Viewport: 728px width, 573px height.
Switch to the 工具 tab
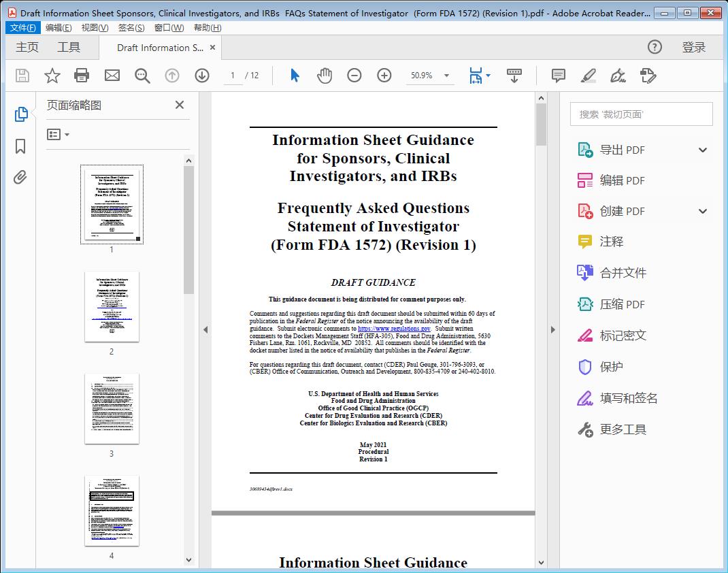68,48
